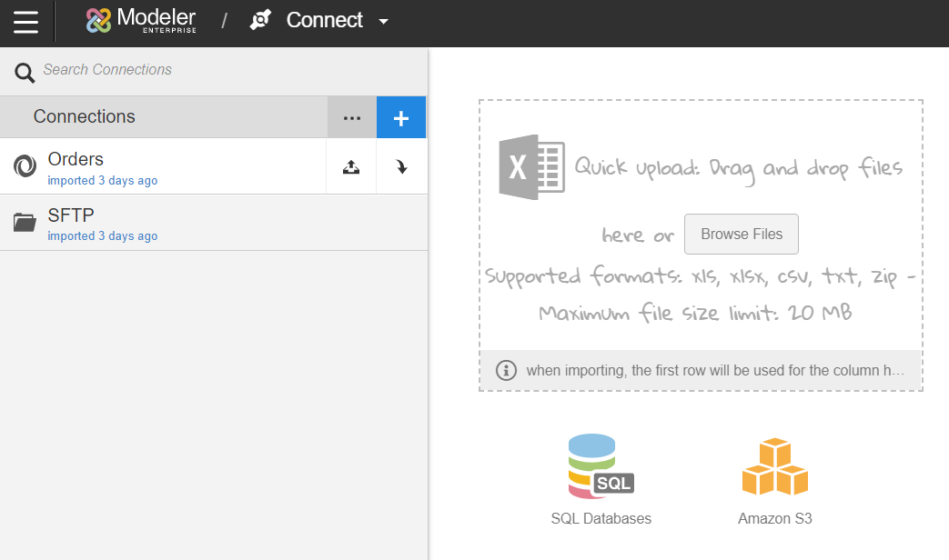Click the Excel file upload icon
Image resolution: width=949 pixels, height=560 pixels.
pos(531,167)
